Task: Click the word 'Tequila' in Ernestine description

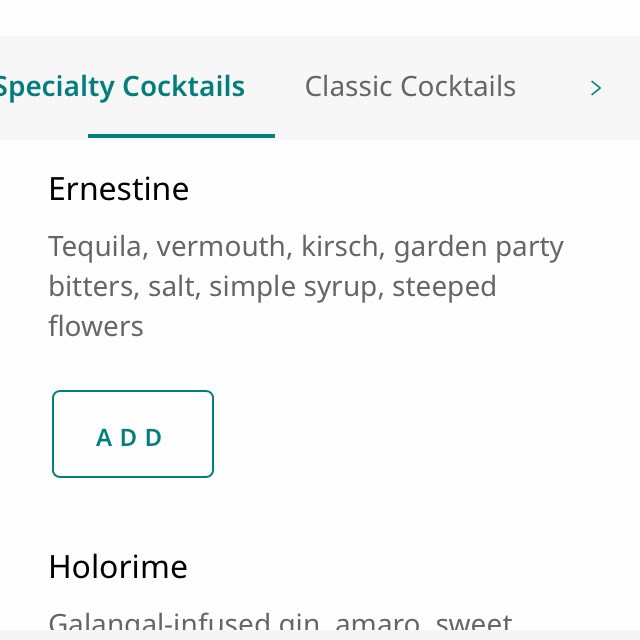Action: point(96,247)
